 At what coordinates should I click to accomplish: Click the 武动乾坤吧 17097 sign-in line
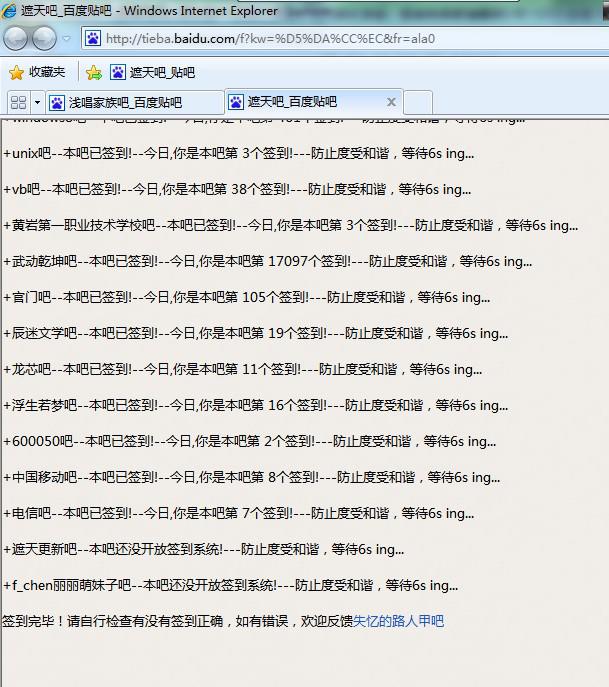click(267, 261)
